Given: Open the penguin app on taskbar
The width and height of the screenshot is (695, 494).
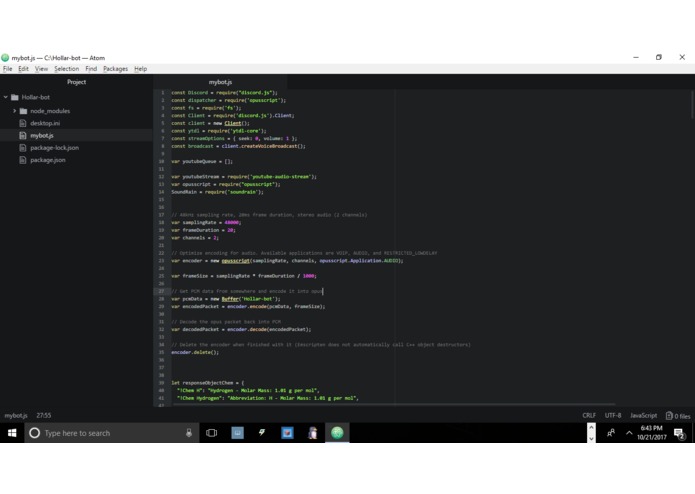Looking at the screenshot, I should (312, 433).
